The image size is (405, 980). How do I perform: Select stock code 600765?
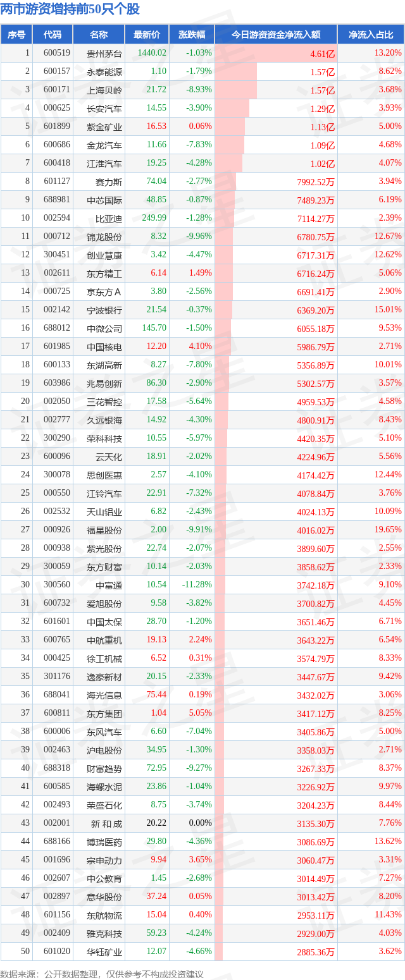[x=57, y=640]
